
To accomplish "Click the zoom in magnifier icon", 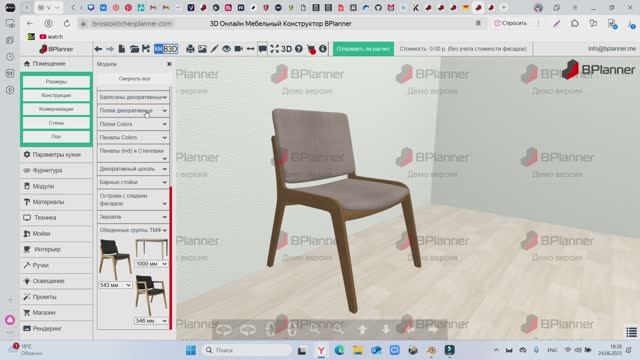I will [315, 329].
